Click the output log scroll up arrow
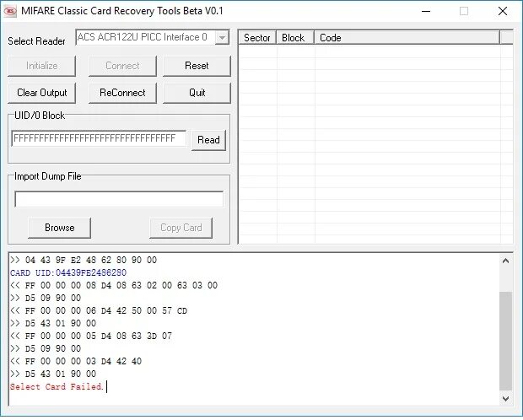Viewport: 523px width, 420px height. [505, 261]
